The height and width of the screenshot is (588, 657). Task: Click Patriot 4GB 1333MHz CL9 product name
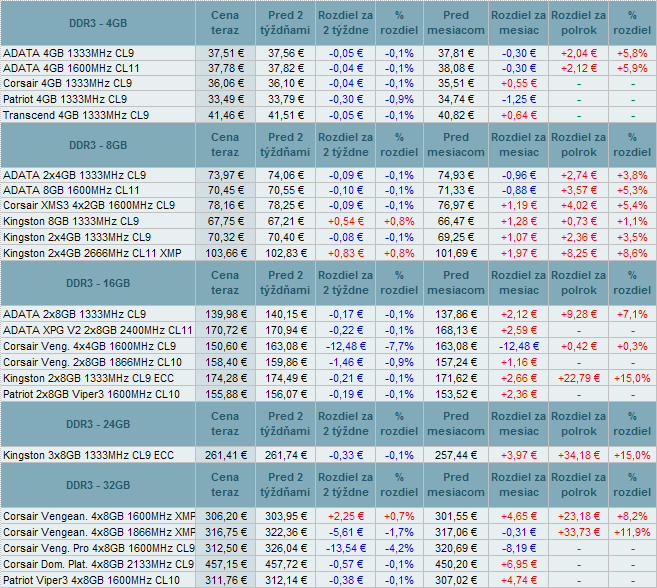[x=65, y=99]
